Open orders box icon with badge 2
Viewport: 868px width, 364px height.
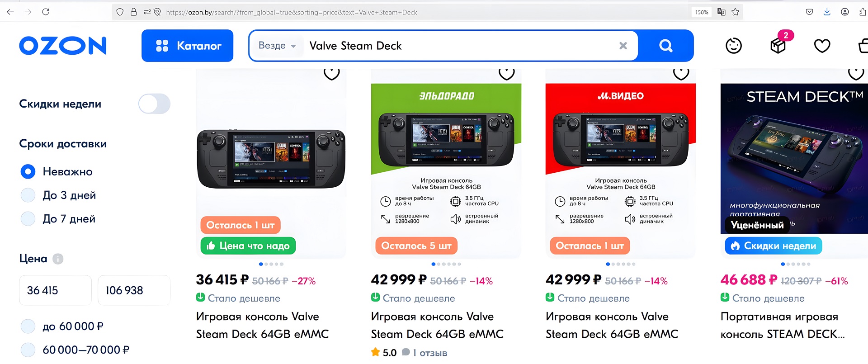click(x=778, y=45)
